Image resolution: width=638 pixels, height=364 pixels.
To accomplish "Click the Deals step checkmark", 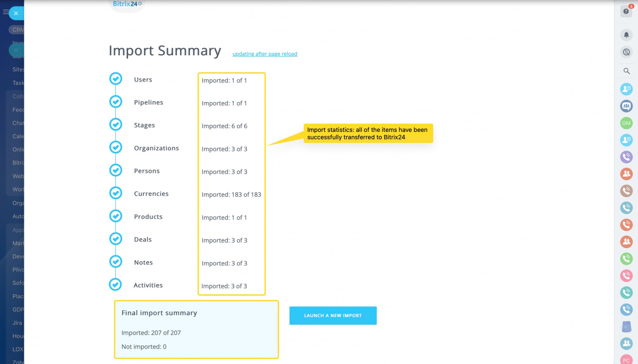I will (x=116, y=239).
